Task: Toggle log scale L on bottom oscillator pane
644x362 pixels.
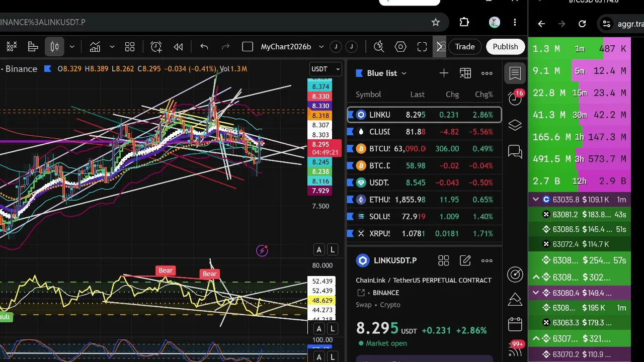Action: tap(333, 357)
